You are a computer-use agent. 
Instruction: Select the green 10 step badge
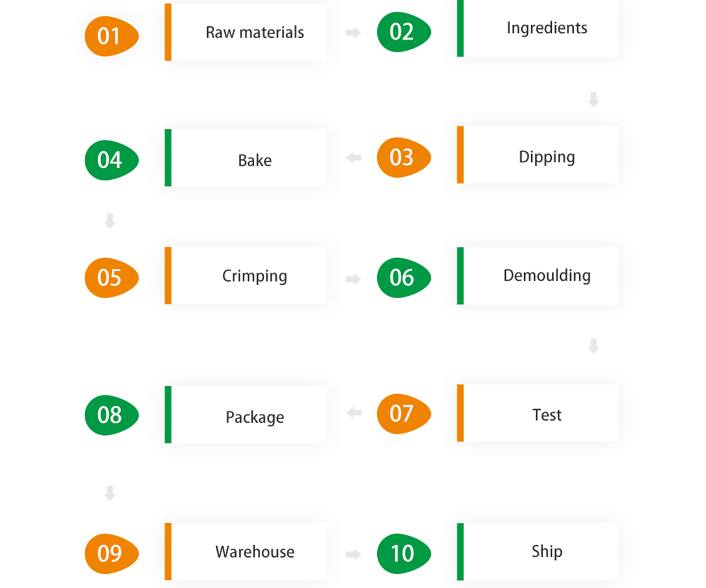(x=404, y=554)
